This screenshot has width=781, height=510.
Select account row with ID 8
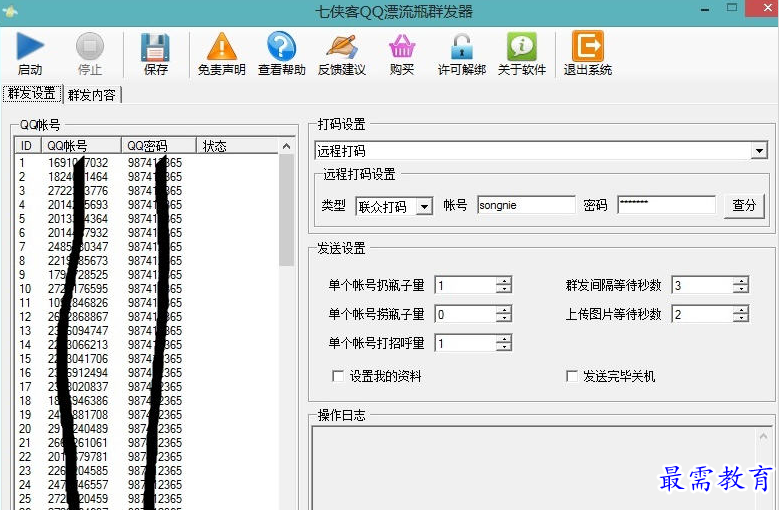click(x=146, y=260)
